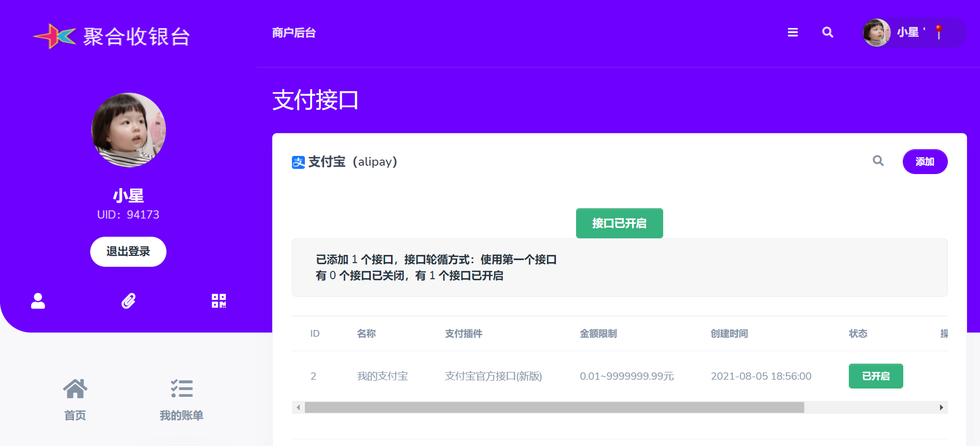Screen dimensions: 980x446
Task: Click the search icon beside 添加 button
Action: click(878, 161)
